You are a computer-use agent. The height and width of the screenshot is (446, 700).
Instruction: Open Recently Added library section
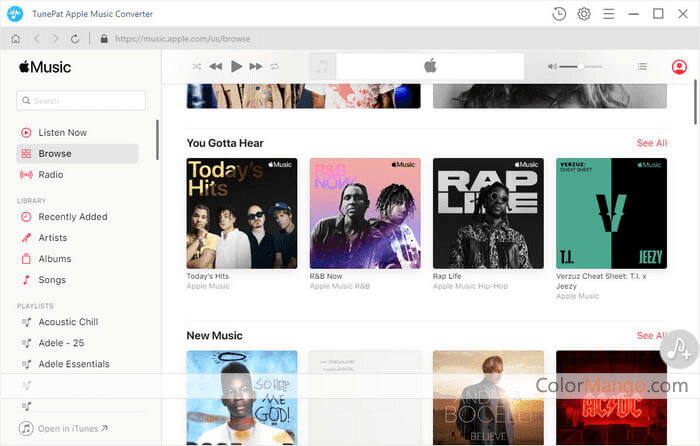tap(73, 217)
